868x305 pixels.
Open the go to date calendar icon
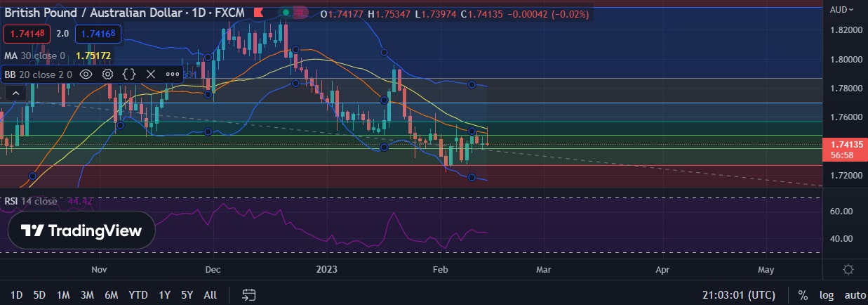[x=248, y=294]
